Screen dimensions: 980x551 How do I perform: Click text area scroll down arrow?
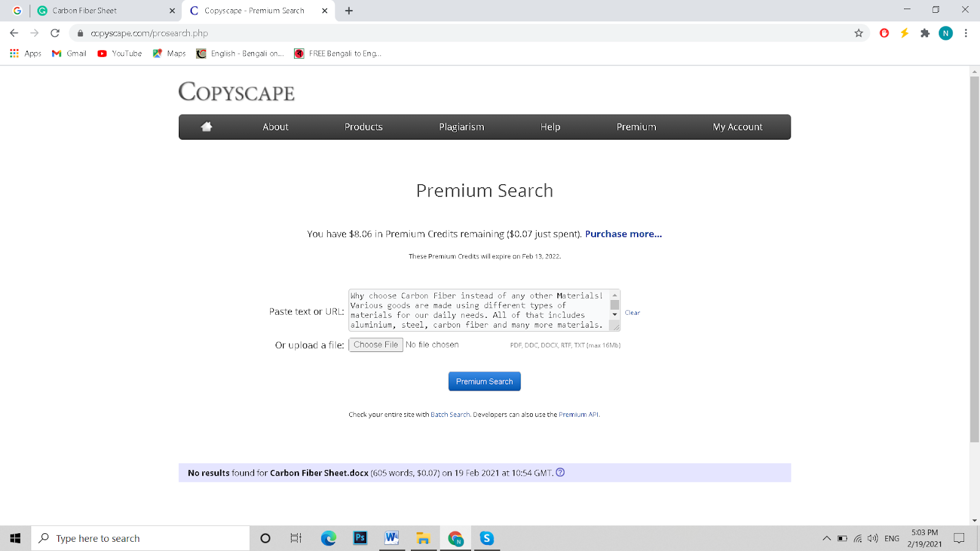615,315
